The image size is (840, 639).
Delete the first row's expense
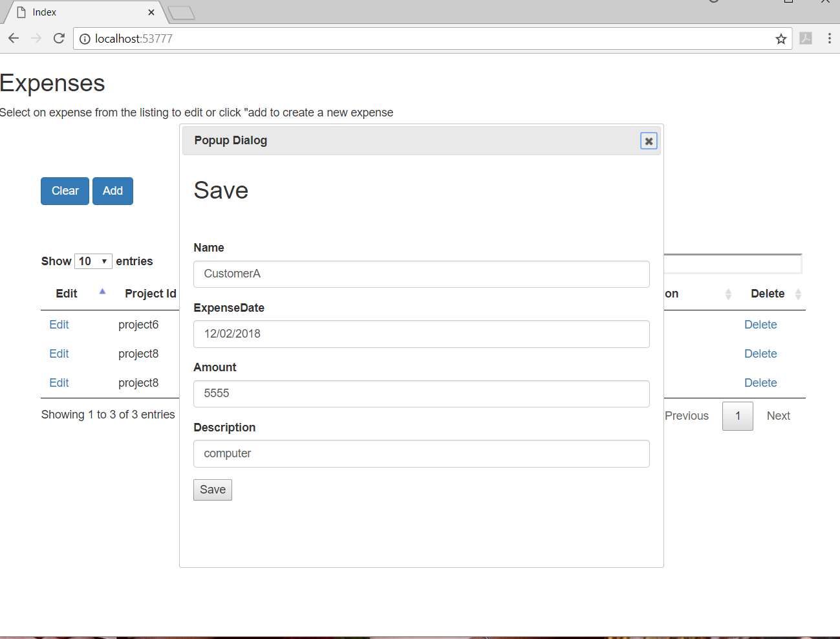(760, 325)
